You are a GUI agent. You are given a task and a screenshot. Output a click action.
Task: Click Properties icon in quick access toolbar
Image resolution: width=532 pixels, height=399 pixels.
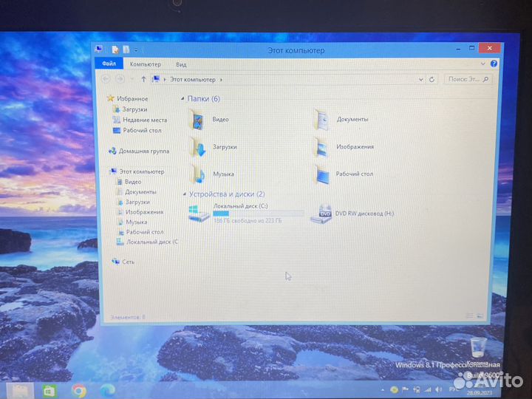click(115, 50)
